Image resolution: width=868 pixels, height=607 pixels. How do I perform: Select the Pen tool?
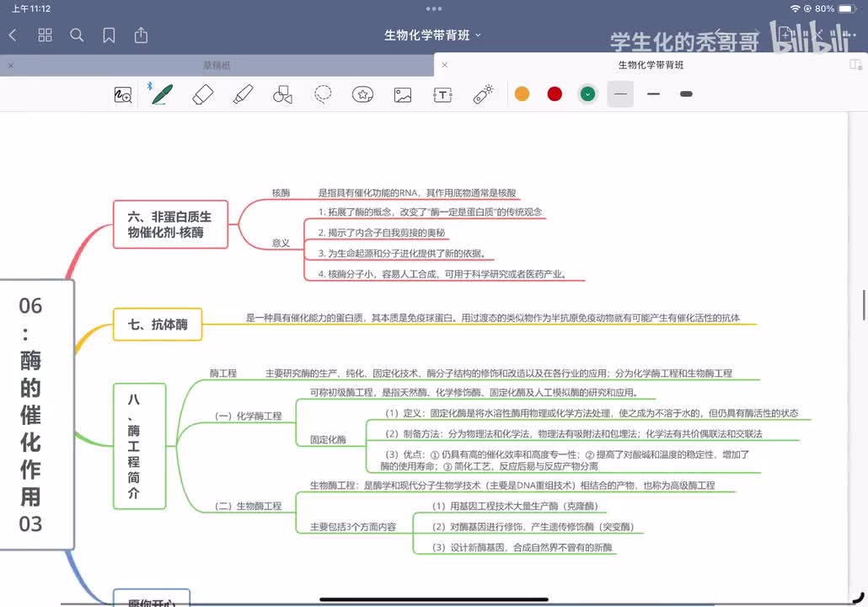tap(163, 94)
